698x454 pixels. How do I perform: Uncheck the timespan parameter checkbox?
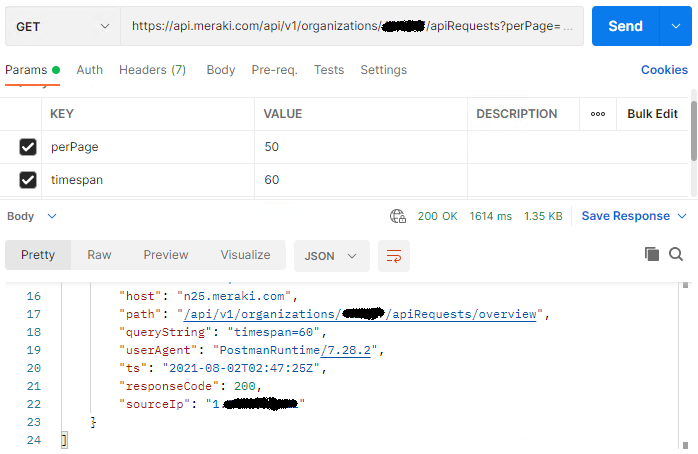pos(28,180)
